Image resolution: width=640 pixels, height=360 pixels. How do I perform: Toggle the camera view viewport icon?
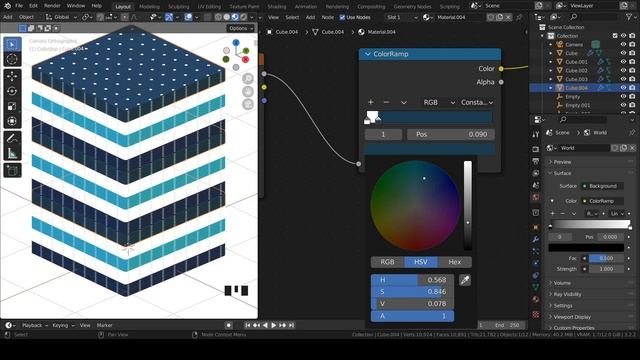coord(248,104)
